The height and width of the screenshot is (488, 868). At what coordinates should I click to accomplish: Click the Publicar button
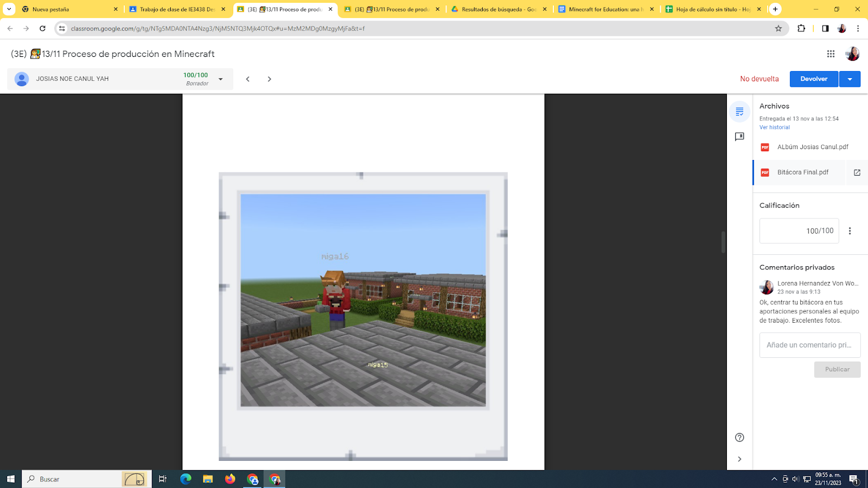pyautogui.click(x=837, y=369)
